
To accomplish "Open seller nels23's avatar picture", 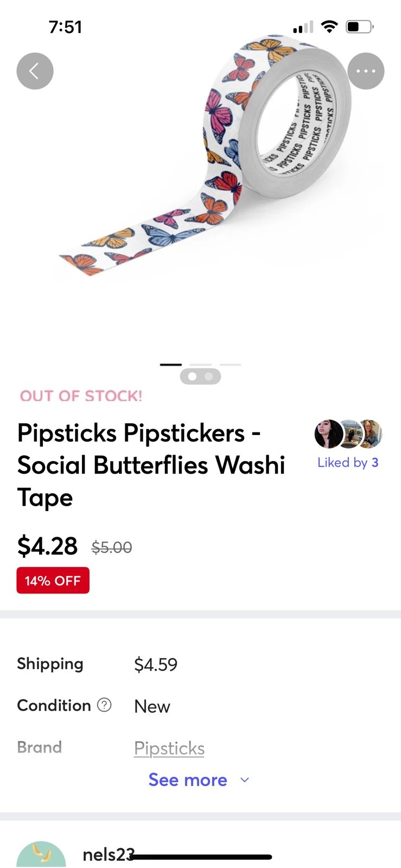I will (x=41, y=855).
